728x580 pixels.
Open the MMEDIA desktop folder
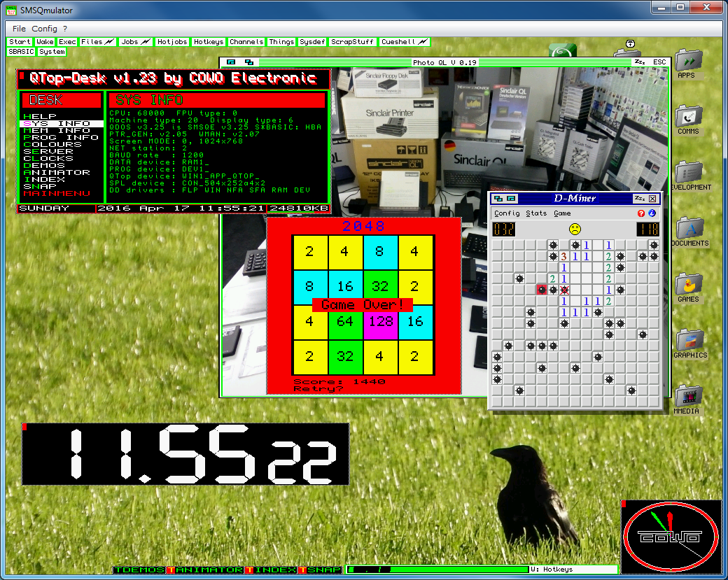(687, 400)
